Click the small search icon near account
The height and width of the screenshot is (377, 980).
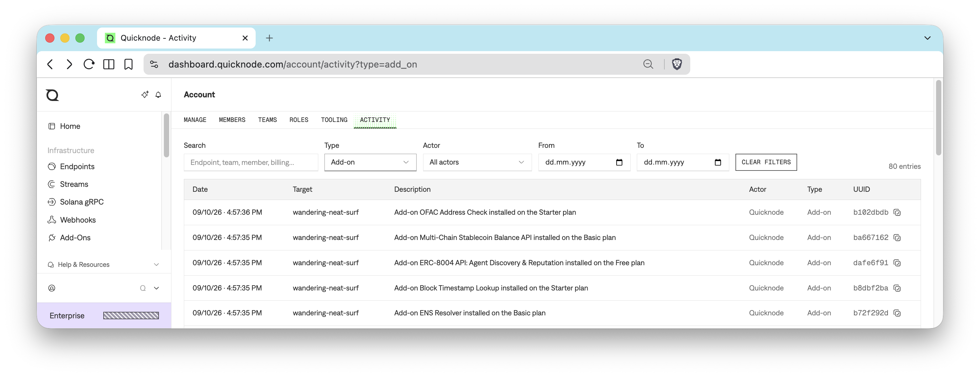point(143,288)
